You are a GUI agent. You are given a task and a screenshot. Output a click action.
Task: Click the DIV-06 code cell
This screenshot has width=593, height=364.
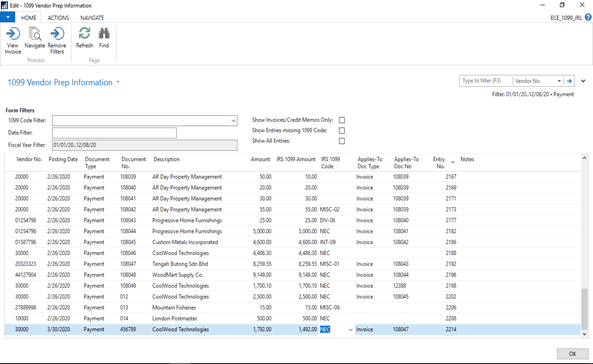pos(328,221)
